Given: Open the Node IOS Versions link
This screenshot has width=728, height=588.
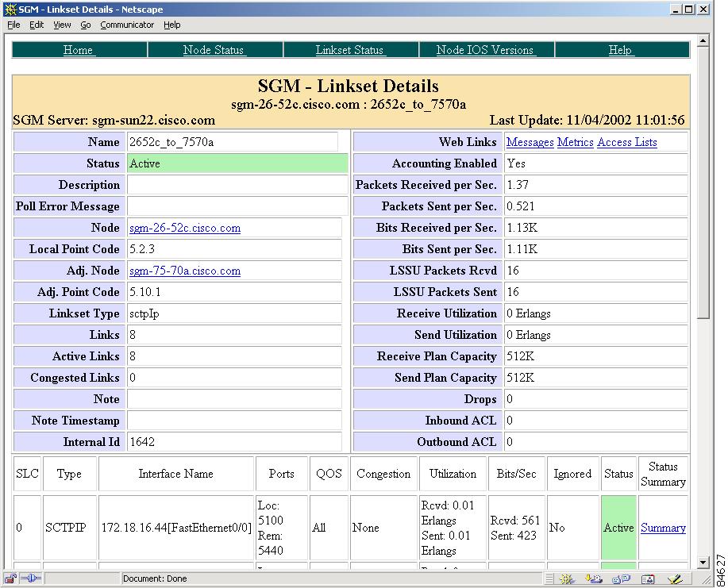Looking at the screenshot, I should pyautogui.click(x=485, y=50).
